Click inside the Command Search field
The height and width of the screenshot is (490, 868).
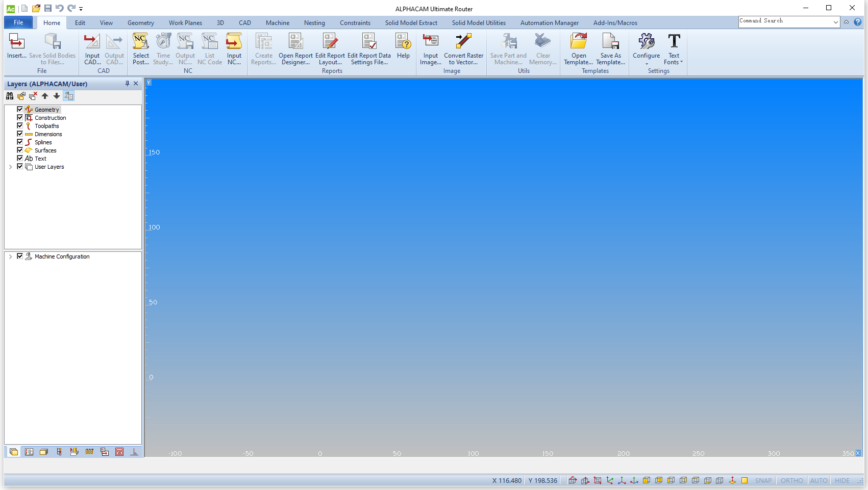click(x=784, y=21)
